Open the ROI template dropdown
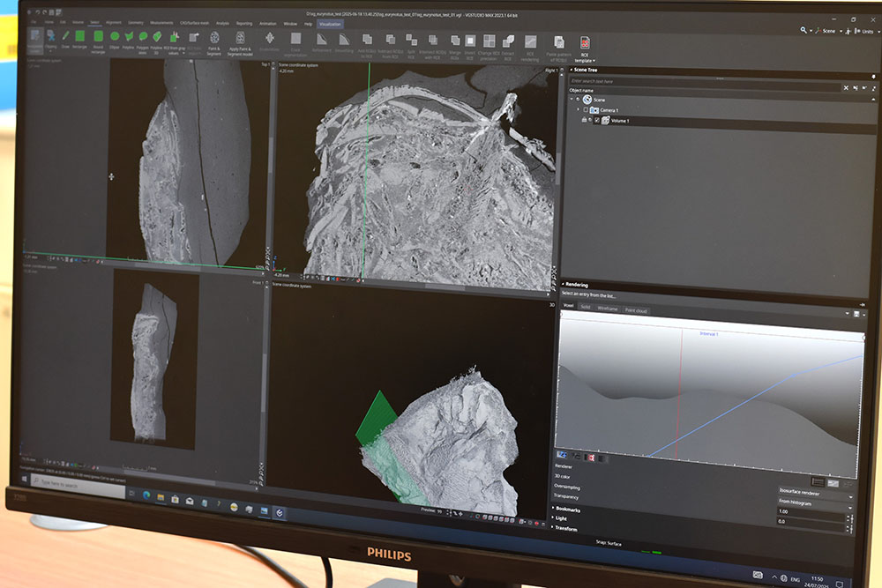 point(585,61)
